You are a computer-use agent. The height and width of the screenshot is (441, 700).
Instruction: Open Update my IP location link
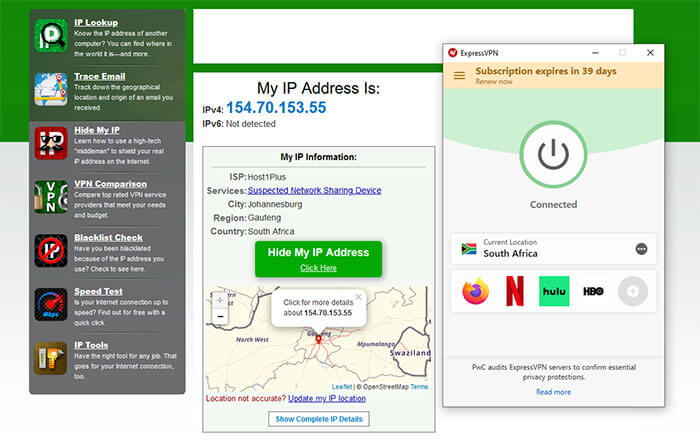tap(327, 399)
